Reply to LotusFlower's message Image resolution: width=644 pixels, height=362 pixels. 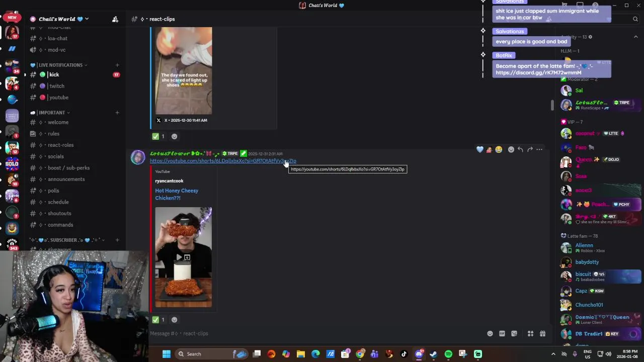click(520, 149)
